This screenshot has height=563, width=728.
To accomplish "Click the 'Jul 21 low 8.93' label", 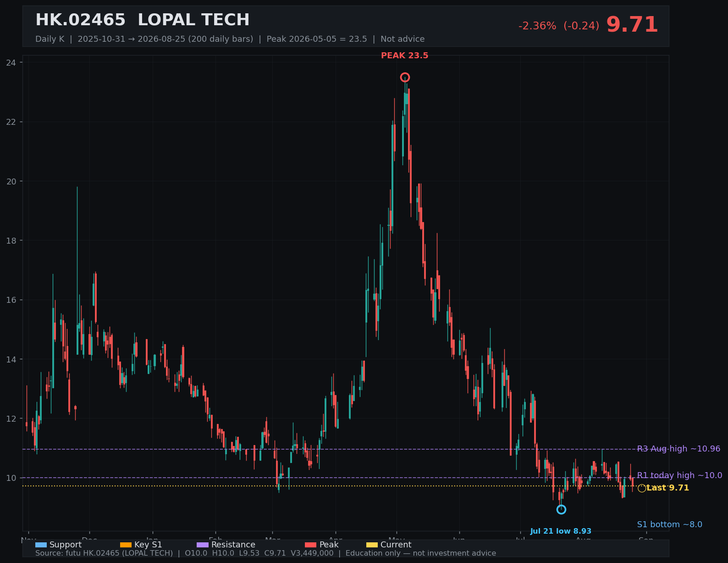I will pyautogui.click(x=561, y=531).
